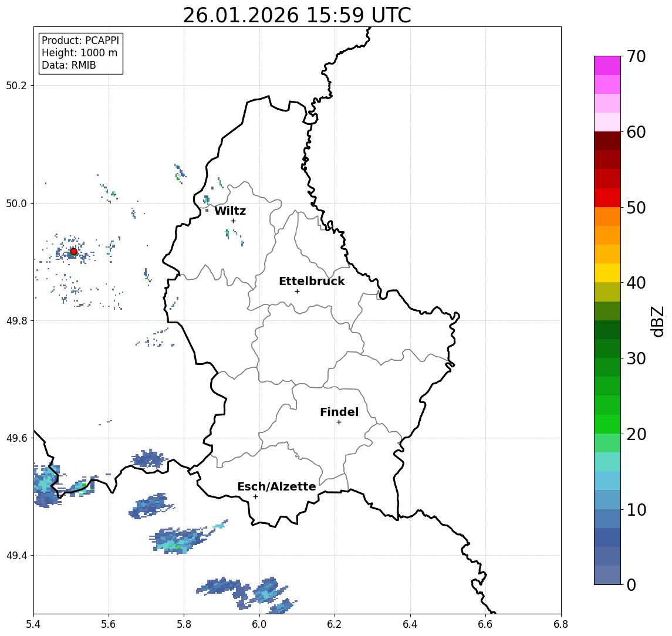Click the longitude label 5.8
Screen dimensions: 672x636
(184, 624)
